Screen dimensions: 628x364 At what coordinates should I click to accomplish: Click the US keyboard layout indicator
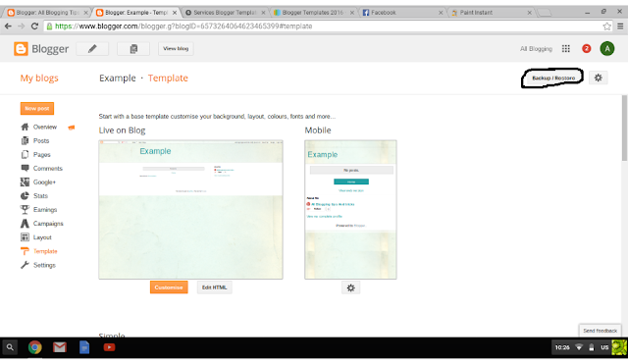point(604,347)
